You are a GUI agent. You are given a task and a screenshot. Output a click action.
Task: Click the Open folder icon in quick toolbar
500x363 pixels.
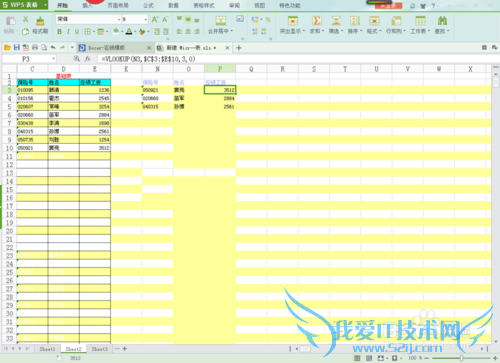coord(7,48)
